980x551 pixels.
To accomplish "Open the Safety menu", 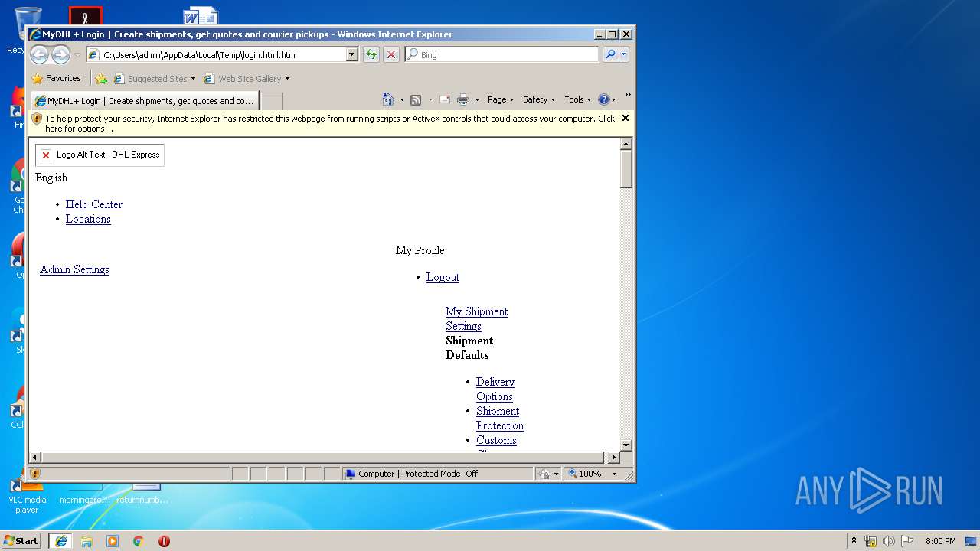I will point(539,99).
